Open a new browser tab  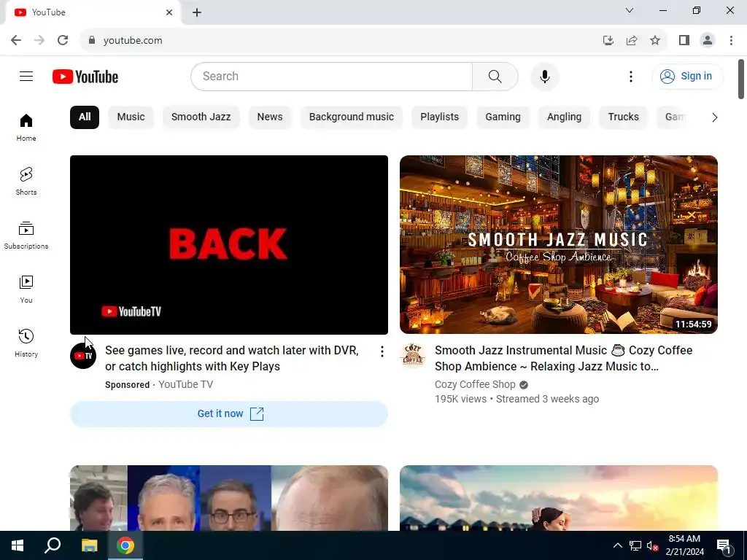coord(197,12)
